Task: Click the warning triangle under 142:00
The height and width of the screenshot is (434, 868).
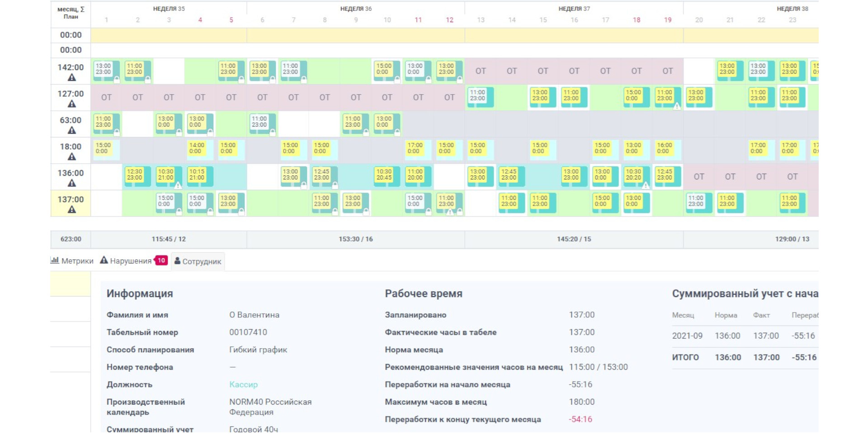Action: (71, 78)
